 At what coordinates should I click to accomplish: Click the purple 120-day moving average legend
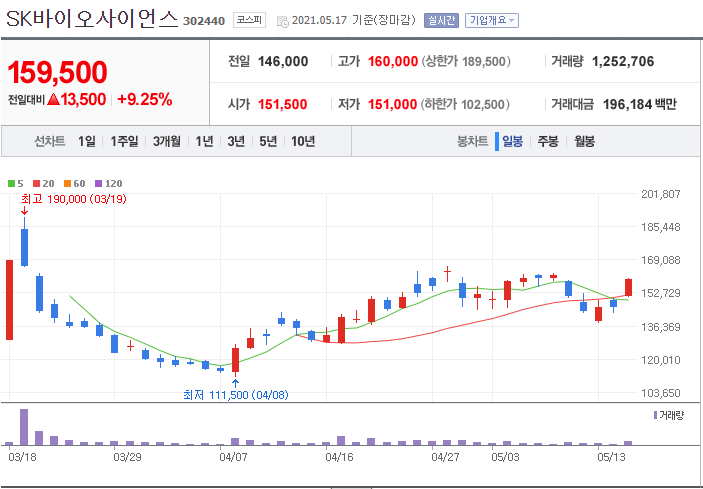(108, 183)
